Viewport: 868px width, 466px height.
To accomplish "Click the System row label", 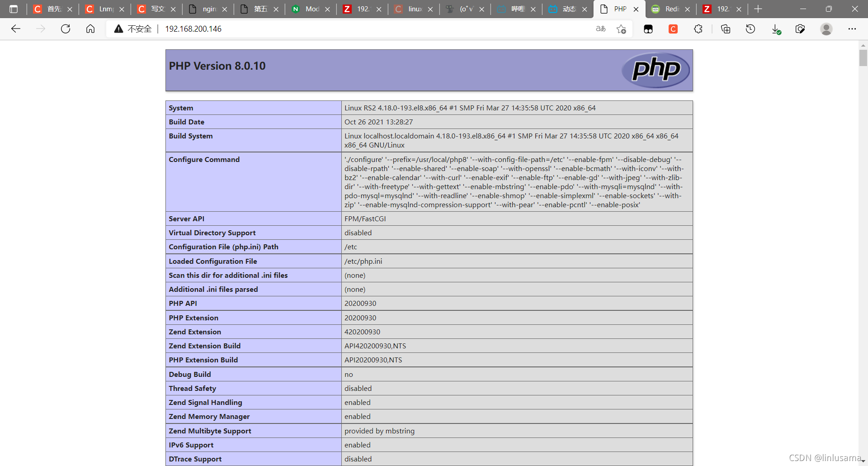I will point(181,108).
